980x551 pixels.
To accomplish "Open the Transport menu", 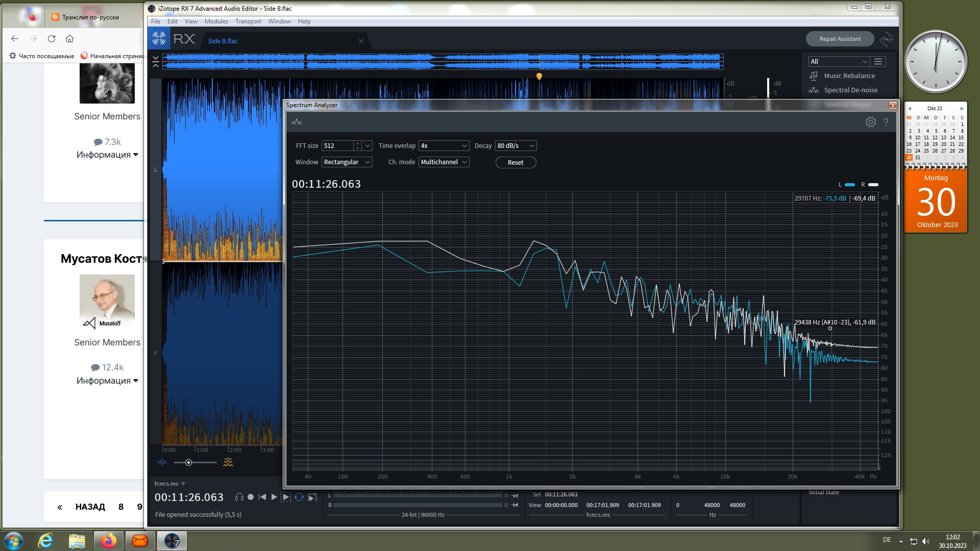I will pyautogui.click(x=248, y=21).
